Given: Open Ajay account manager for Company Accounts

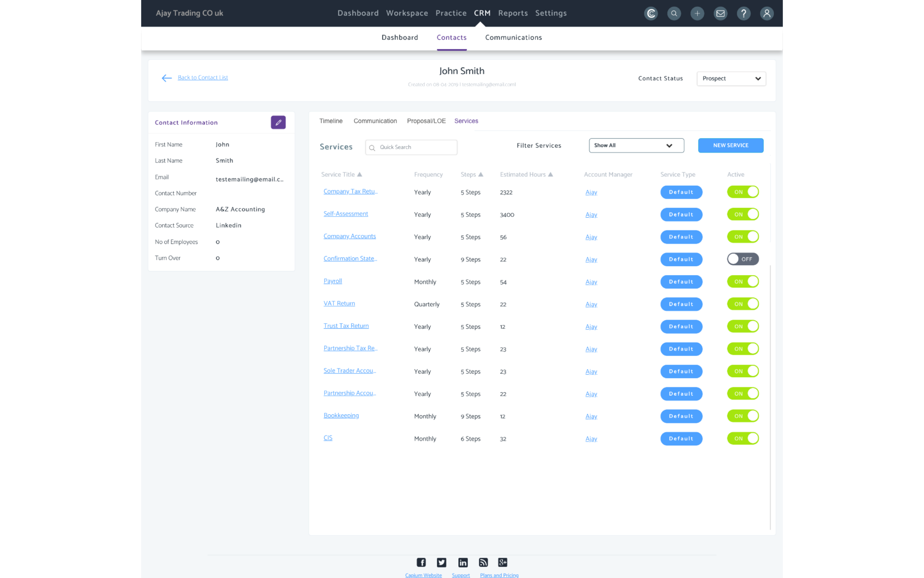Looking at the screenshot, I should tap(591, 237).
